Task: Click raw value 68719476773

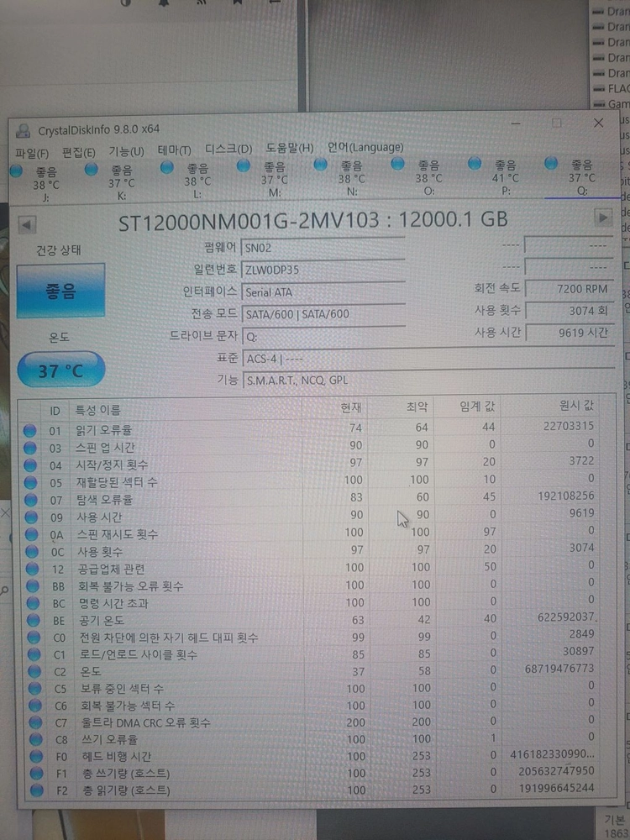Action: (559, 669)
